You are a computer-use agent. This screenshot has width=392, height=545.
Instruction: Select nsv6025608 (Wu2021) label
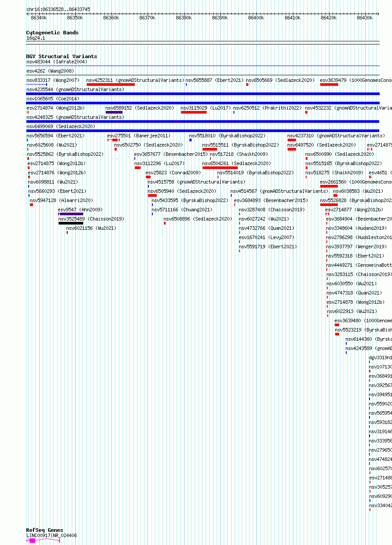point(52,145)
